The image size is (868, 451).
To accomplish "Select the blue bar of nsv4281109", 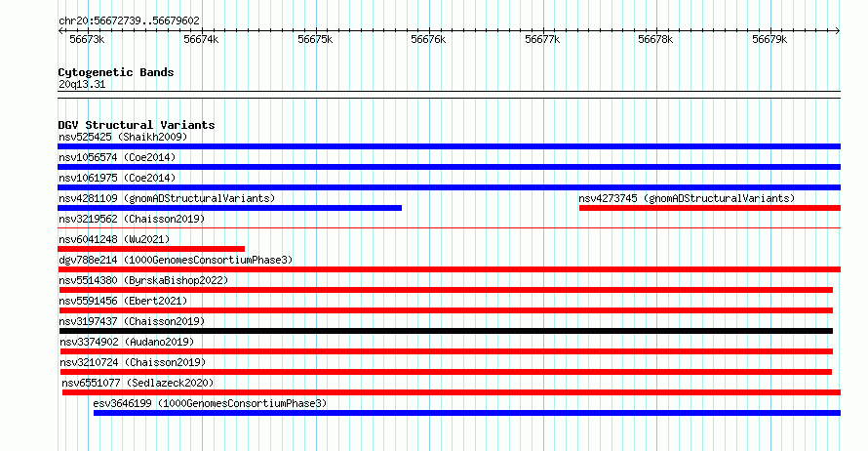I will (x=230, y=208).
